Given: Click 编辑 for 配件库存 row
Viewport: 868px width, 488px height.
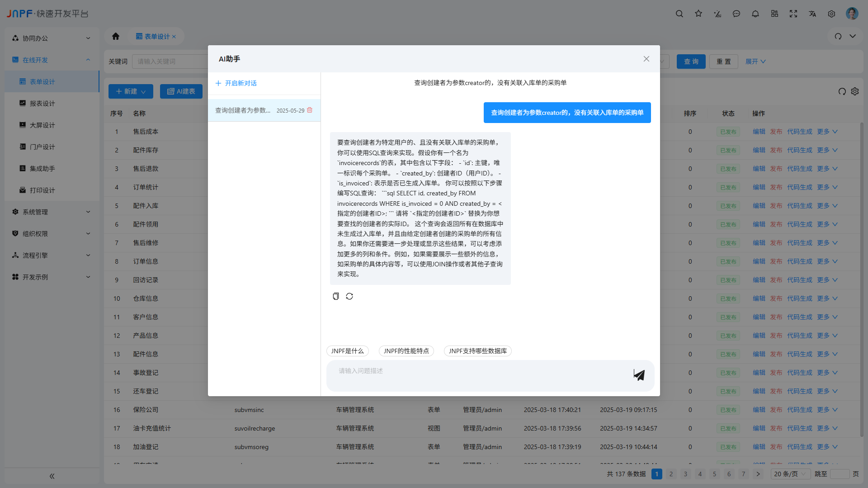Looking at the screenshot, I should (759, 150).
